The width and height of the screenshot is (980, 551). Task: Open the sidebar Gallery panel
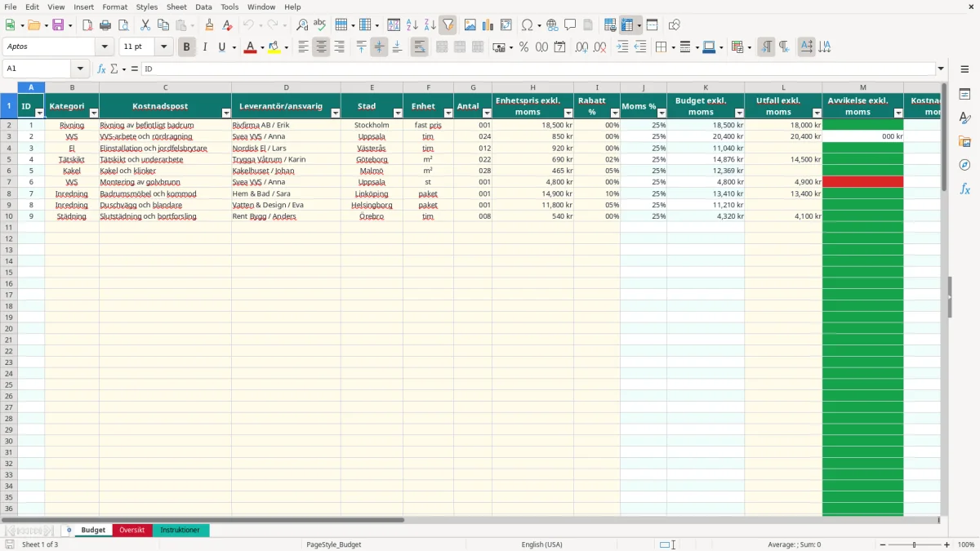[964, 142]
